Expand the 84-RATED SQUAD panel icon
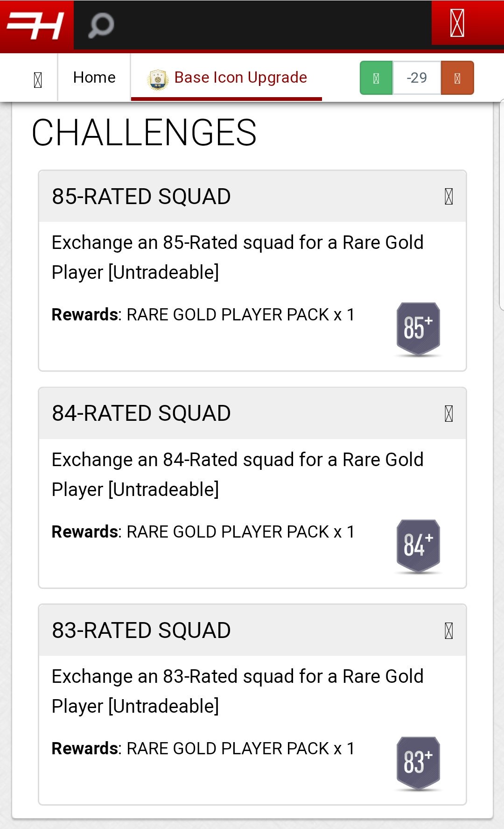 pos(448,413)
